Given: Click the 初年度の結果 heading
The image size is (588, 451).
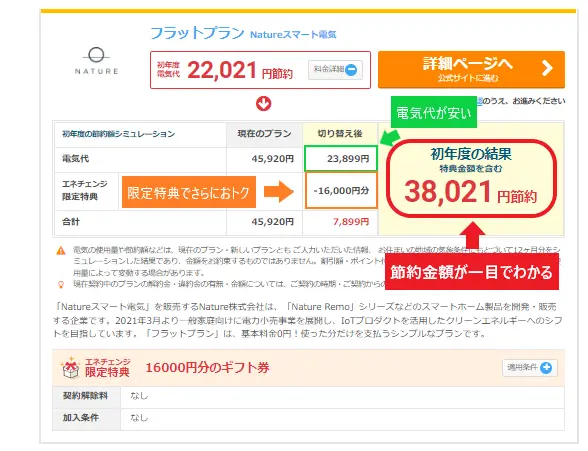Looking at the screenshot, I should tap(471, 154).
